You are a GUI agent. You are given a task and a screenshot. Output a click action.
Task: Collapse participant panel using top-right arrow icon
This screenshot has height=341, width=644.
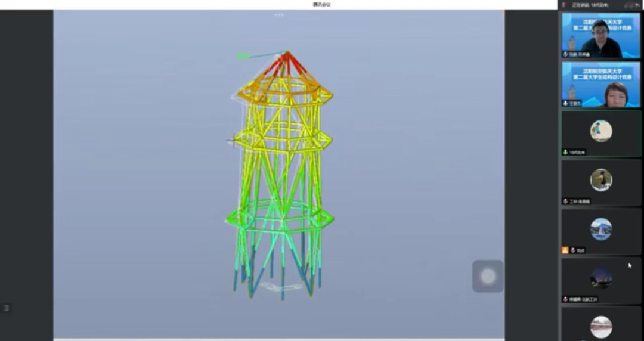(637, 5)
